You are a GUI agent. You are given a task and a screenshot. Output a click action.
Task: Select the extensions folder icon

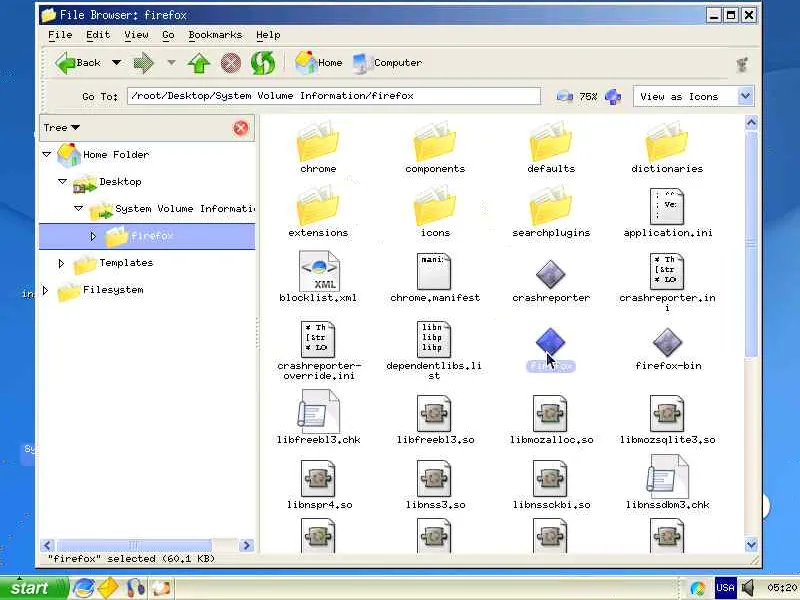point(318,206)
